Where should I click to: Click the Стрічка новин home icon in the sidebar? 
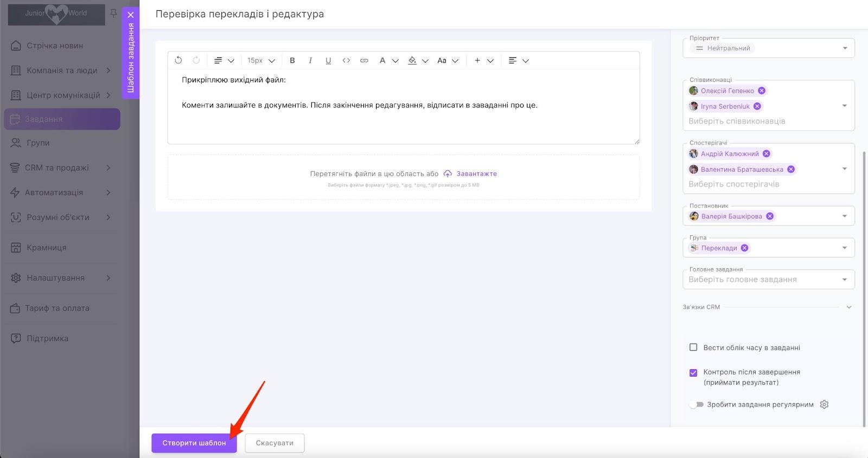click(x=16, y=46)
